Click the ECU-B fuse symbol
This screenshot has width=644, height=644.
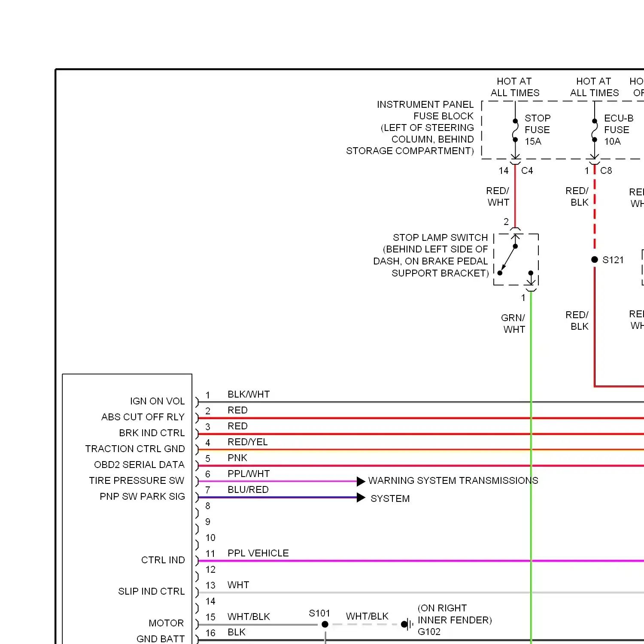(595, 130)
